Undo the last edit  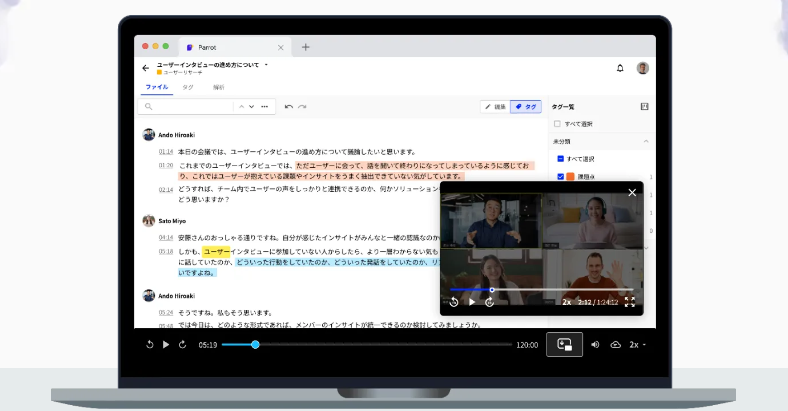[288, 107]
